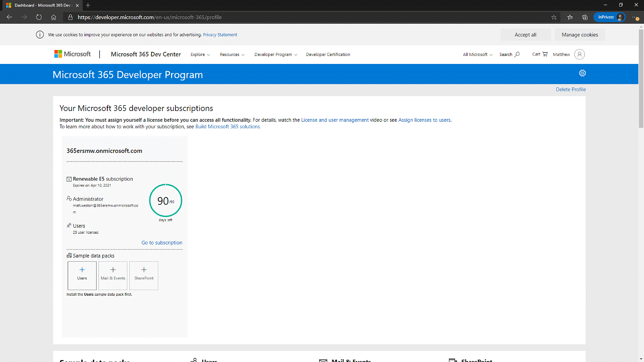Refresh the page with reload icon
Image resolution: width=644 pixels, height=362 pixels.
[x=39, y=17]
